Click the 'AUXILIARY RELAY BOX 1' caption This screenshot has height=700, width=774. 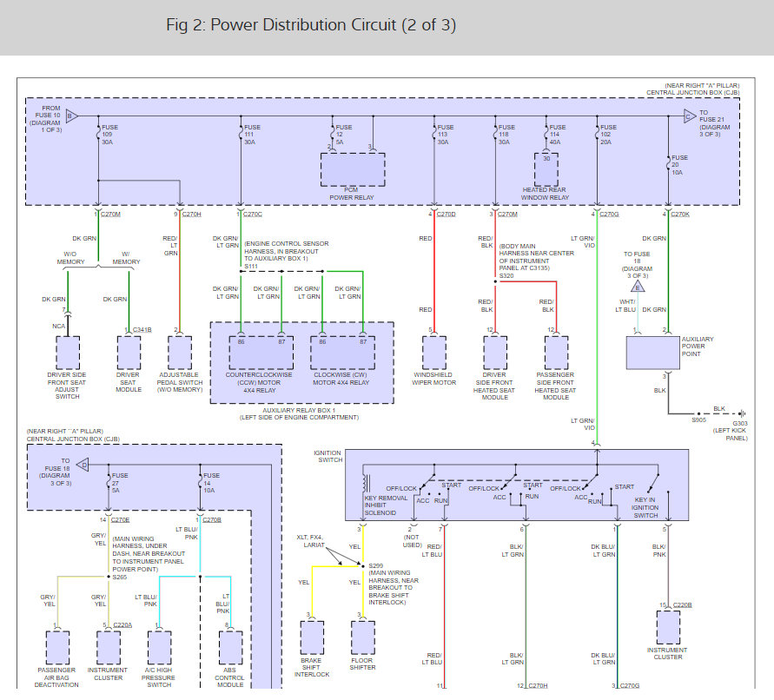[x=299, y=410]
